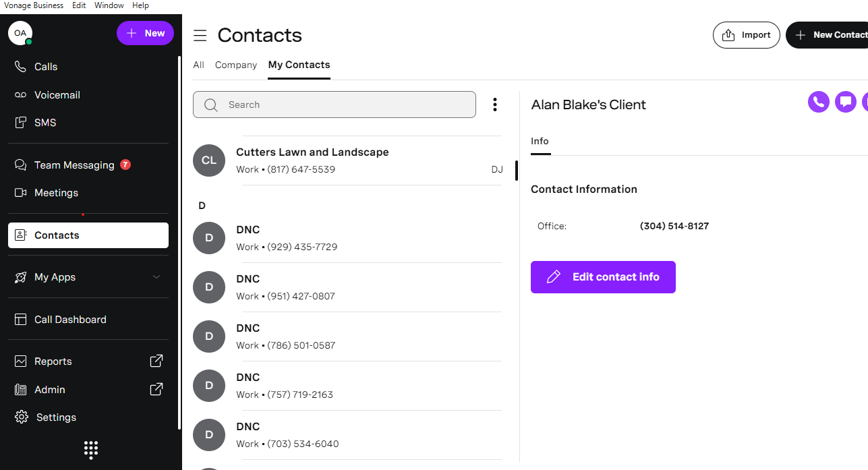Viewport: 868px width, 470px height.
Task: Open the dial pad icon
Action: pos(91,450)
